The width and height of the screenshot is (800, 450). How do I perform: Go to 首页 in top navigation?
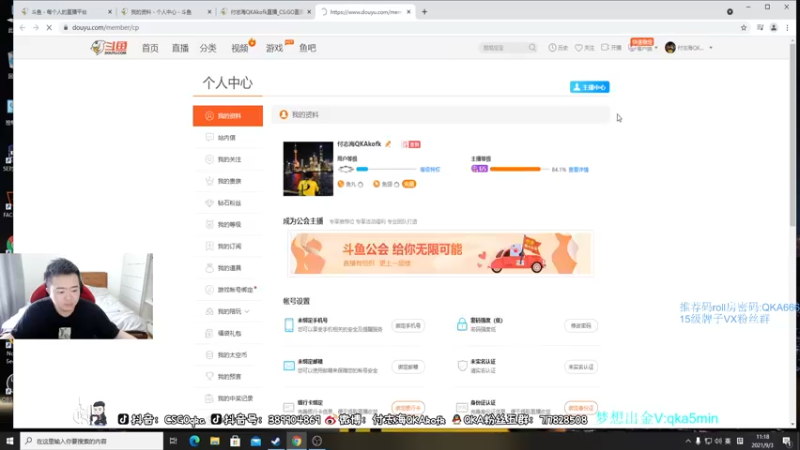coord(150,48)
